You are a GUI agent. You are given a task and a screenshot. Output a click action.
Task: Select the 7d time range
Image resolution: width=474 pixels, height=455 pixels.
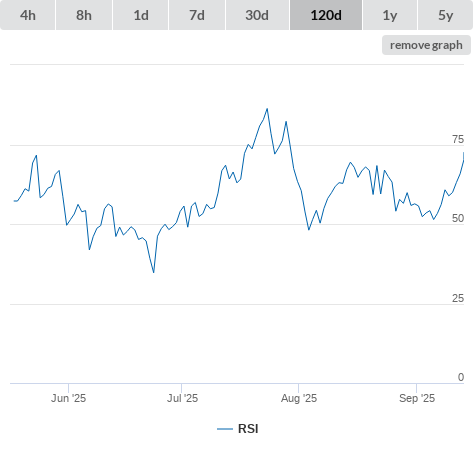coord(197,15)
